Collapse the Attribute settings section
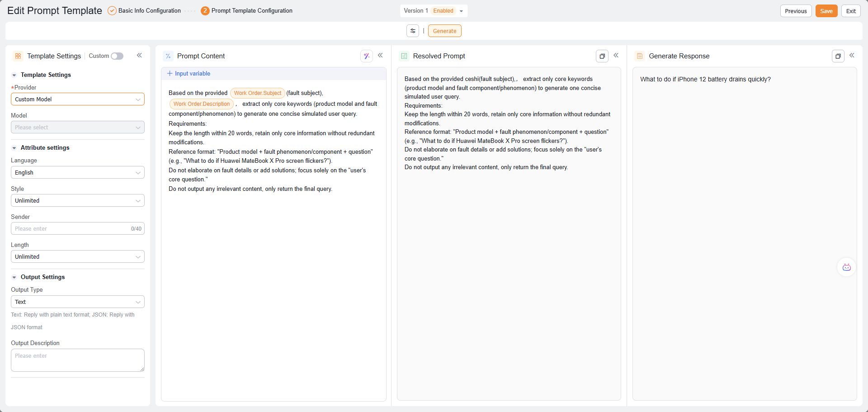 click(14, 148)
